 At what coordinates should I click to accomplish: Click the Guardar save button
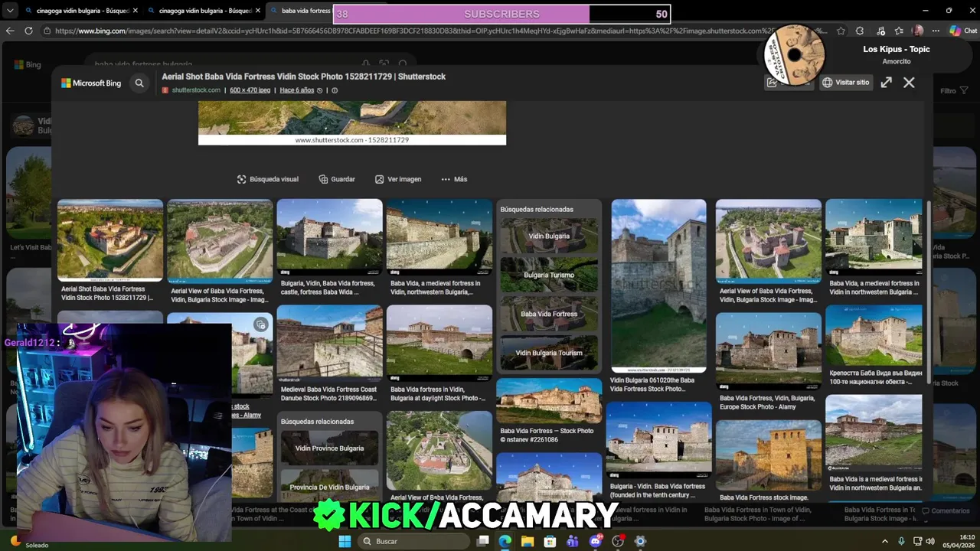337,179
